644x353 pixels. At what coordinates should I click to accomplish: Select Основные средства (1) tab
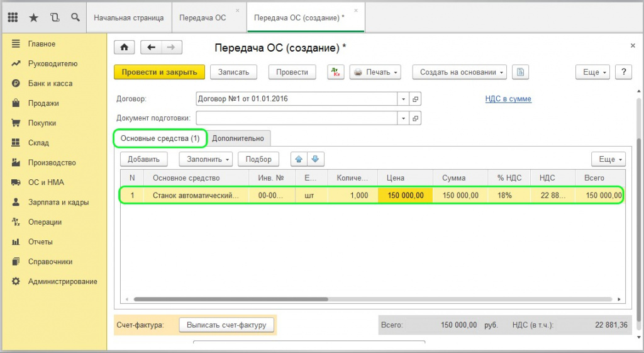pos(160,138)
